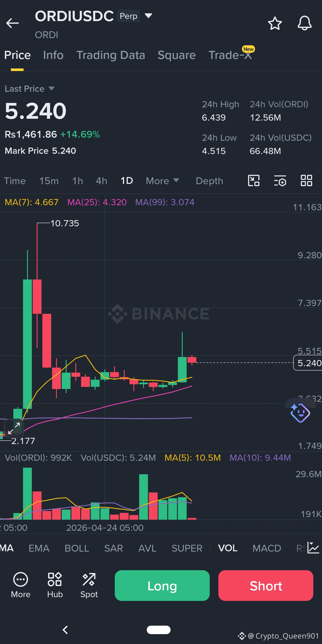Select the 1D chart interval
Viewport: 322px width, 644px height.
pos(127,181)
